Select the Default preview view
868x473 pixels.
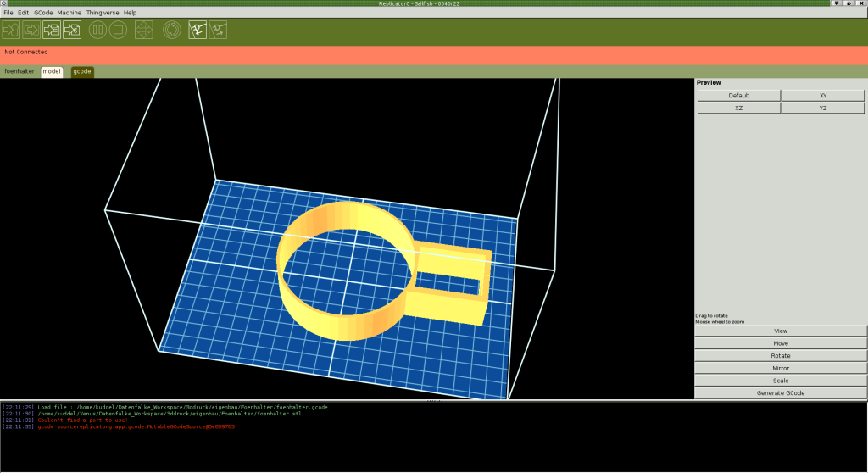pos(738,95)
